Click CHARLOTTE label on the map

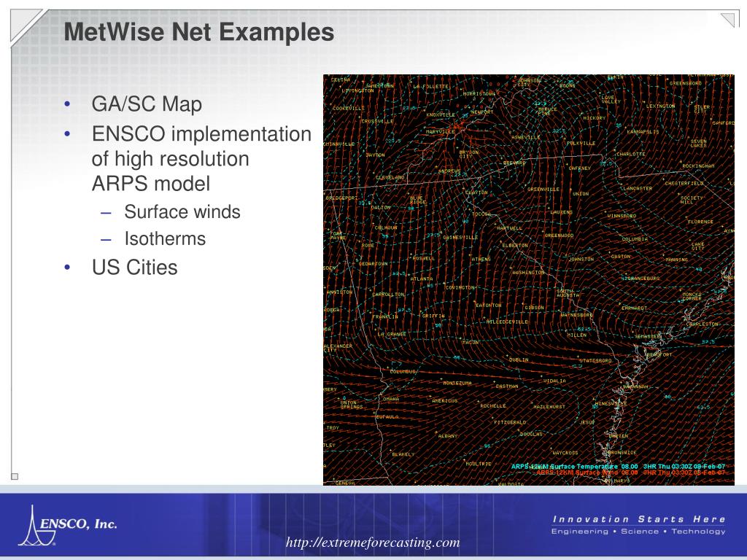pyautogui.click(x=631, y=155)
